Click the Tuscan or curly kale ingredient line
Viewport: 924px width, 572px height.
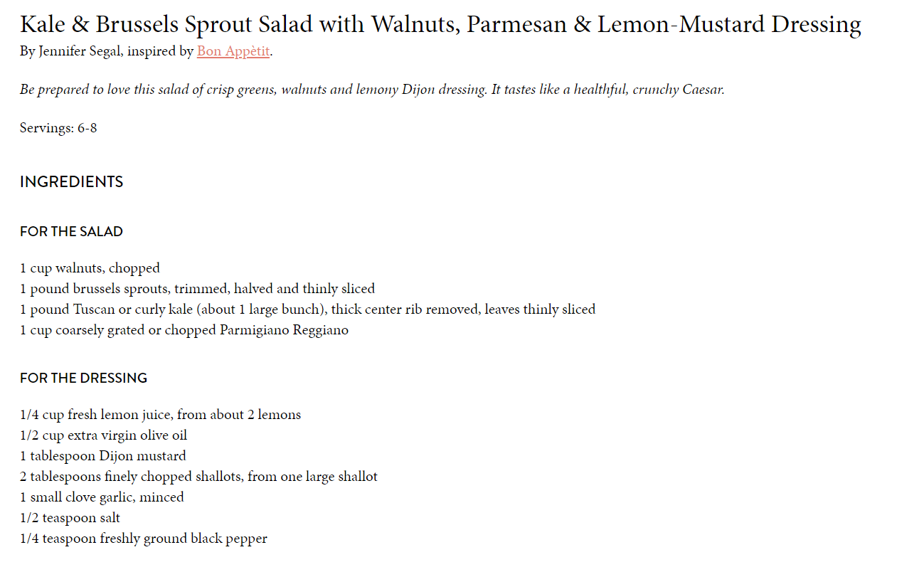pyautogui.click(x=307, y=309)
